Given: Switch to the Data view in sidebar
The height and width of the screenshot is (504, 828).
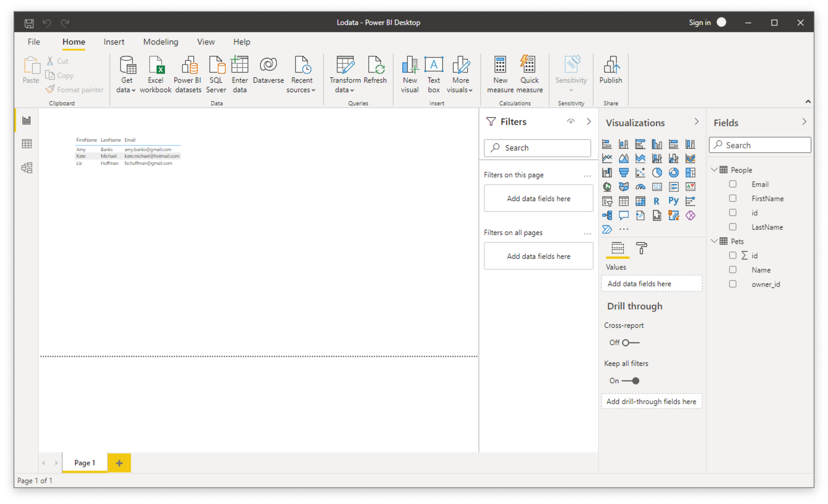Looking at the screenshot, I should [26, 144].
